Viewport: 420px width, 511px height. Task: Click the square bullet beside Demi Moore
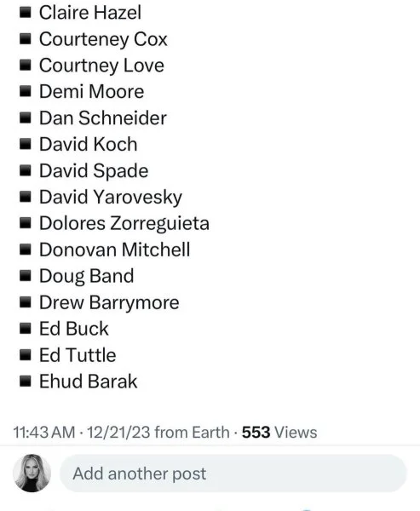coord(25,92)
